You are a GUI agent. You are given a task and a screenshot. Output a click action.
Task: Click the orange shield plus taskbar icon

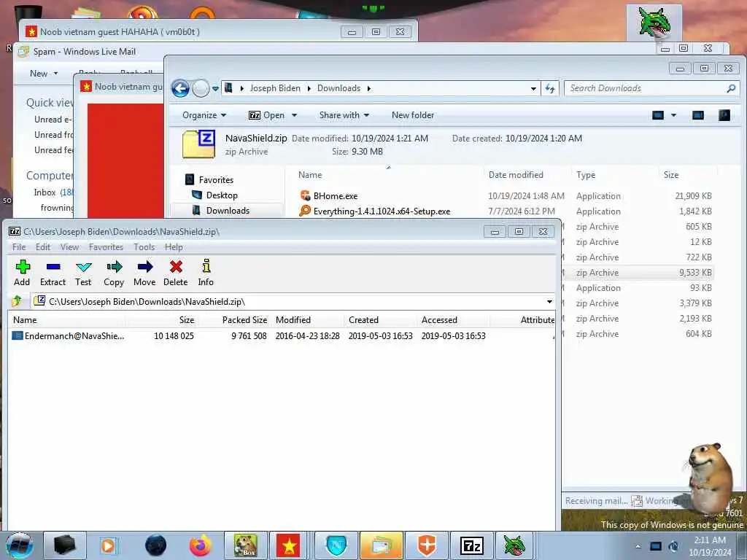click(427, 545)
